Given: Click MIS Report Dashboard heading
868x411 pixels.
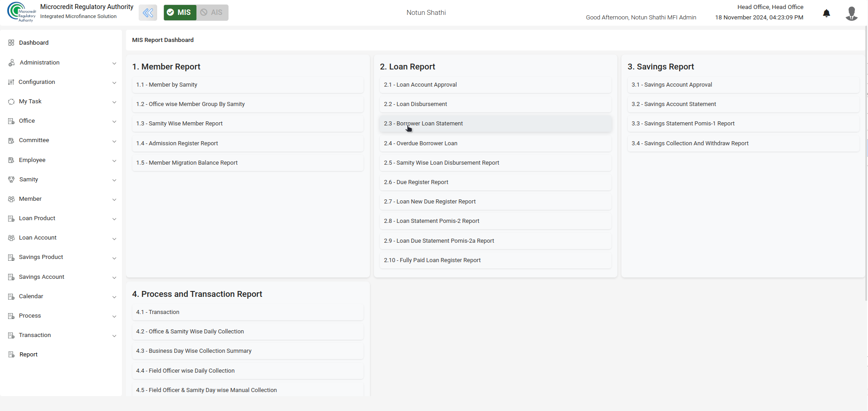Looking at the screenshot, I should point(163,40).
